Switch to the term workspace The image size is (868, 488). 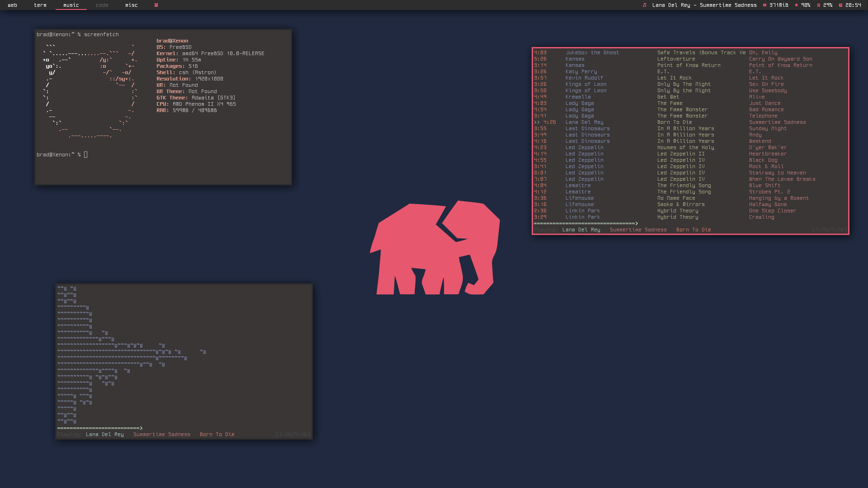[40, 5]
